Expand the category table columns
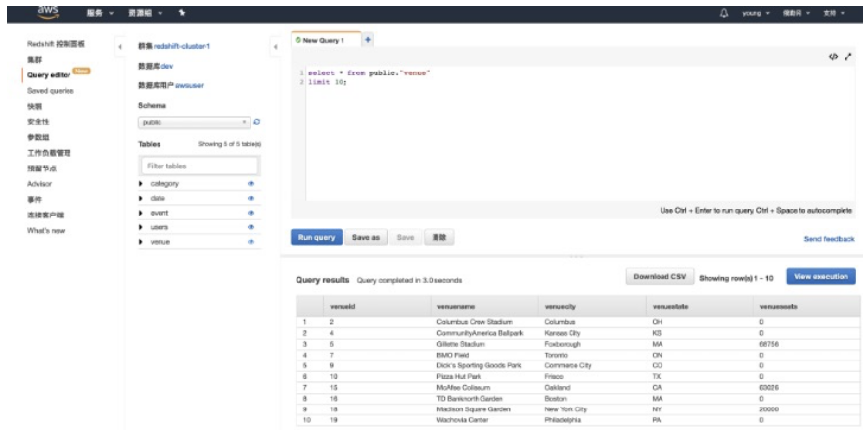The width and height of the screenshot is (868, 432). pyautogui.click(x=141, y=184)
